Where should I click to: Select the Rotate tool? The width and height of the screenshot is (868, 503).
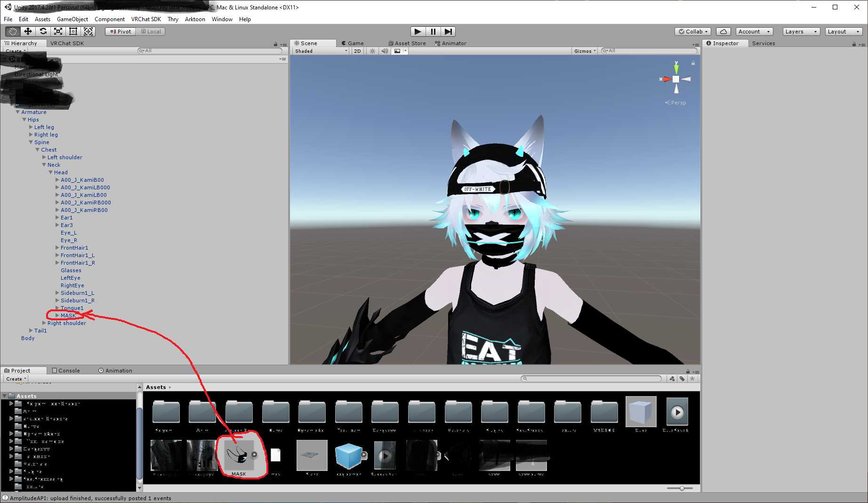point(43,32)
